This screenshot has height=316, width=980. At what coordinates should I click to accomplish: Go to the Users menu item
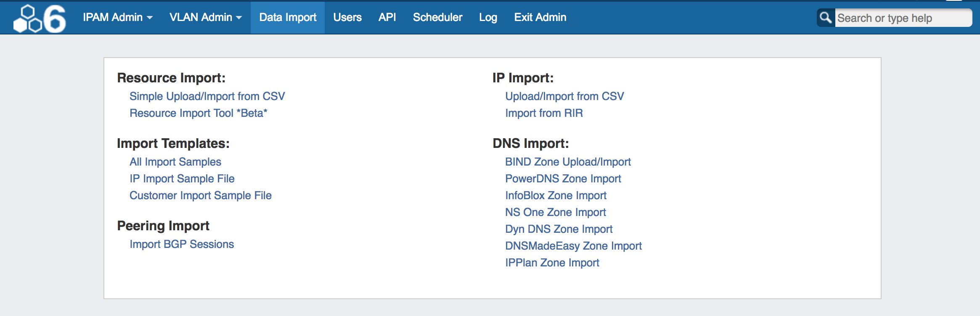point(347,17)
